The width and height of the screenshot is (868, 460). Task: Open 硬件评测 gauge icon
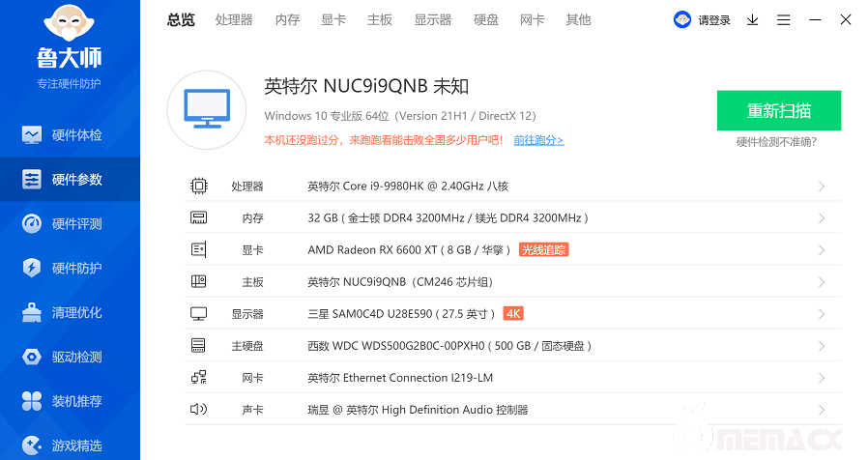click(32, 223)
